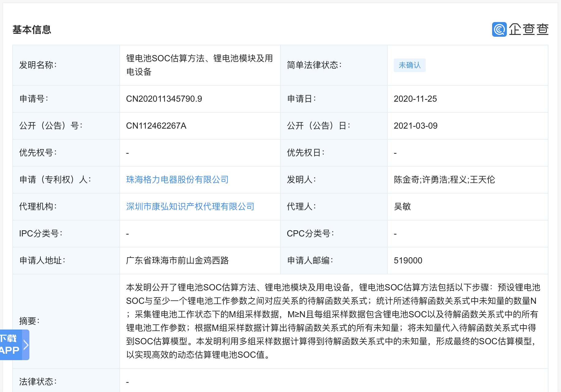Click agent name 吴敏
Image resolution: width=561 pixels, height=392 pixels.
click(402, 206)
